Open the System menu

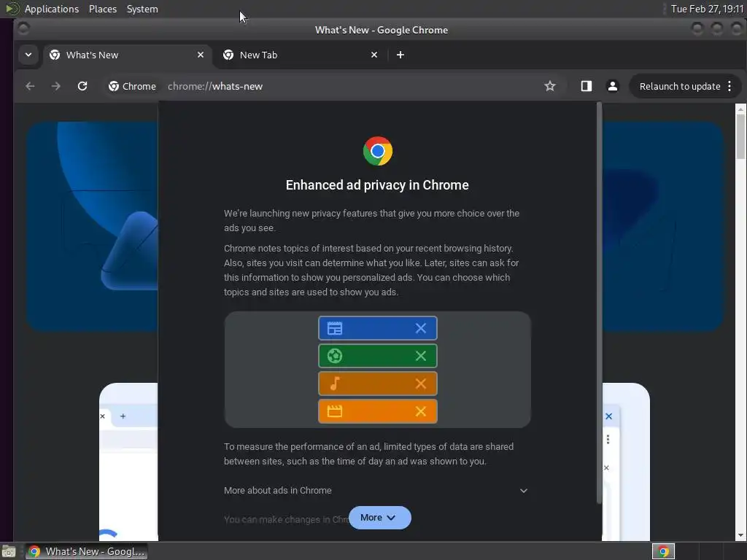point(142,9)
